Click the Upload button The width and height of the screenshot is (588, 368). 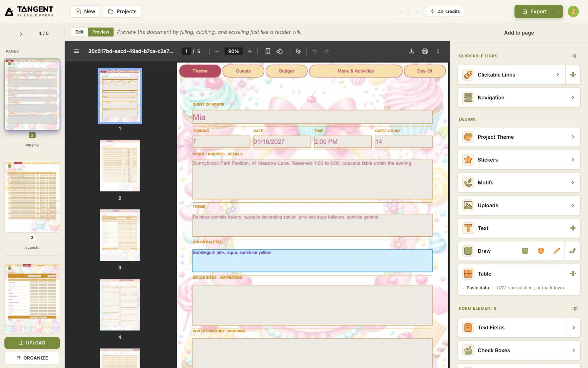click(x=32, y=343)
